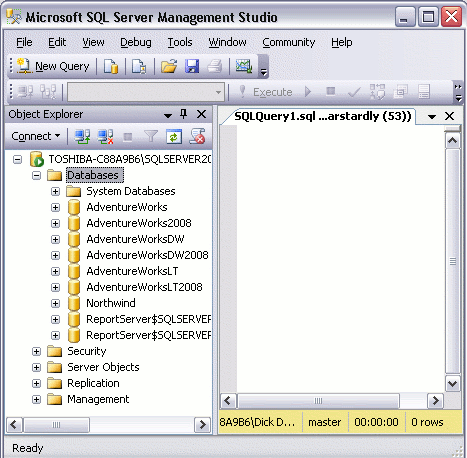Open the View menu

pos(93,42)
